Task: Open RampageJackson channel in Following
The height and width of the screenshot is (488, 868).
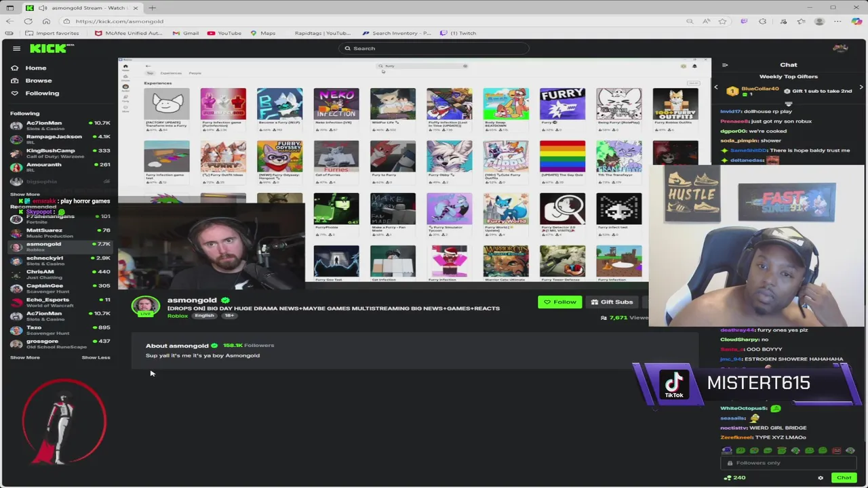Action: pyautogui.click(x=60, y=139)
